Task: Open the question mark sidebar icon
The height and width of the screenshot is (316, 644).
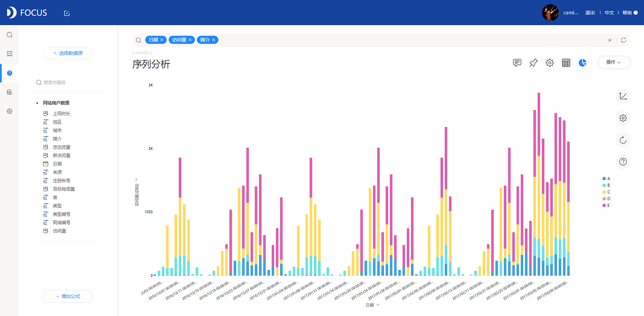Action: 9,73
